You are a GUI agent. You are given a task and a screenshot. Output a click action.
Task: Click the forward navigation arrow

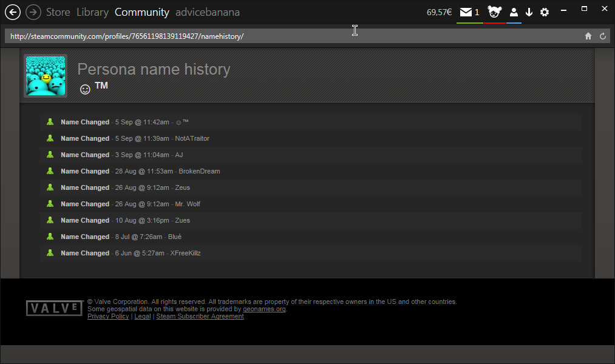pos(33,12)
